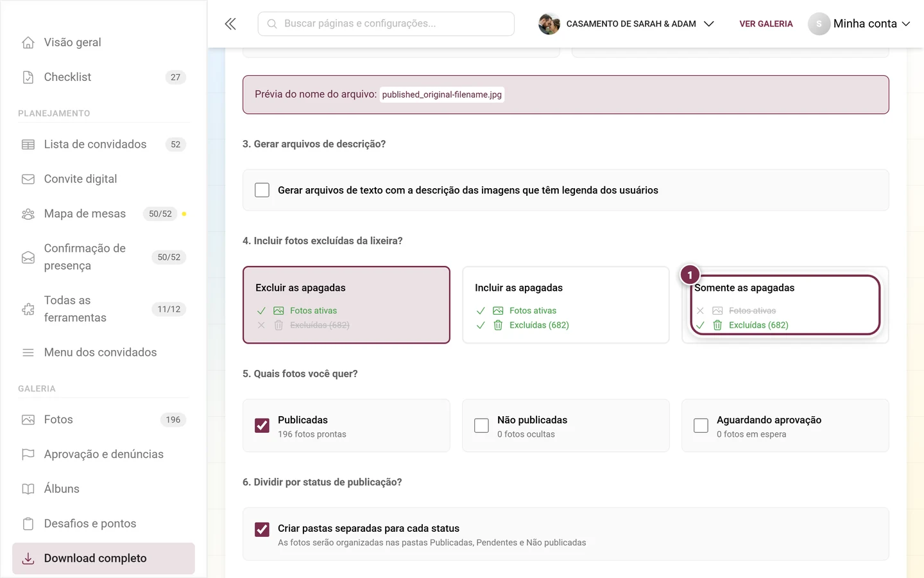Click the '0 fotos ocultas' text

tap(526, 435)
